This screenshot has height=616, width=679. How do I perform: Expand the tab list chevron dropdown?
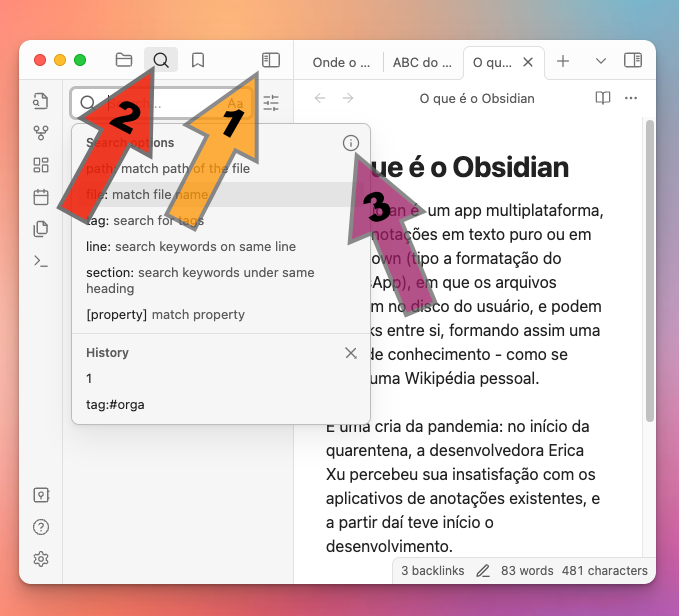(600, 61)
